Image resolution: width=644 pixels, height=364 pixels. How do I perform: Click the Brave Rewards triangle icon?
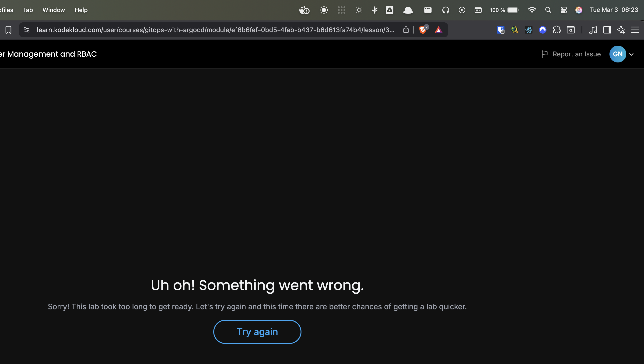438,30
